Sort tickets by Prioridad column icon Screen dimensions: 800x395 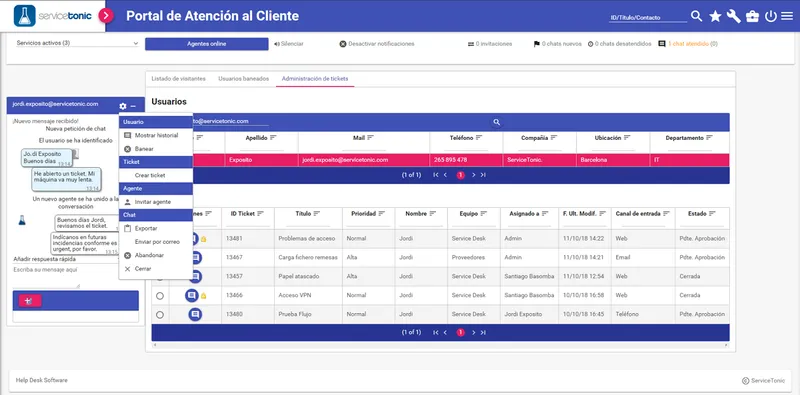click(x=382, y=213)
